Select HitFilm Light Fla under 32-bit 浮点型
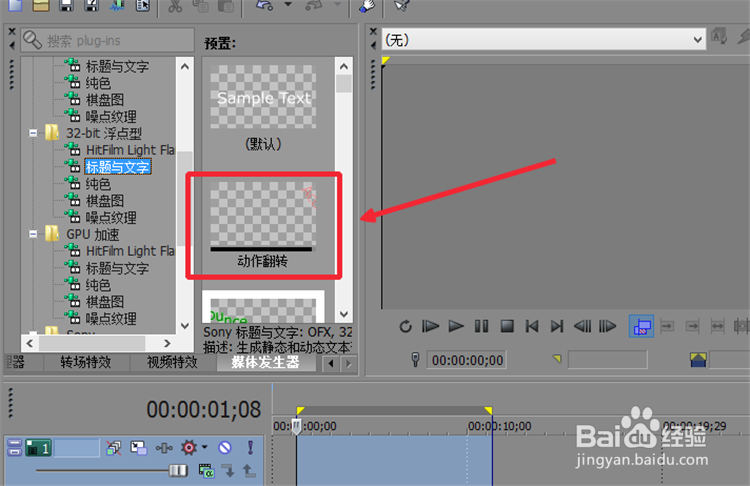The height and width of the screenshot is (486, 750). (130, 150)
